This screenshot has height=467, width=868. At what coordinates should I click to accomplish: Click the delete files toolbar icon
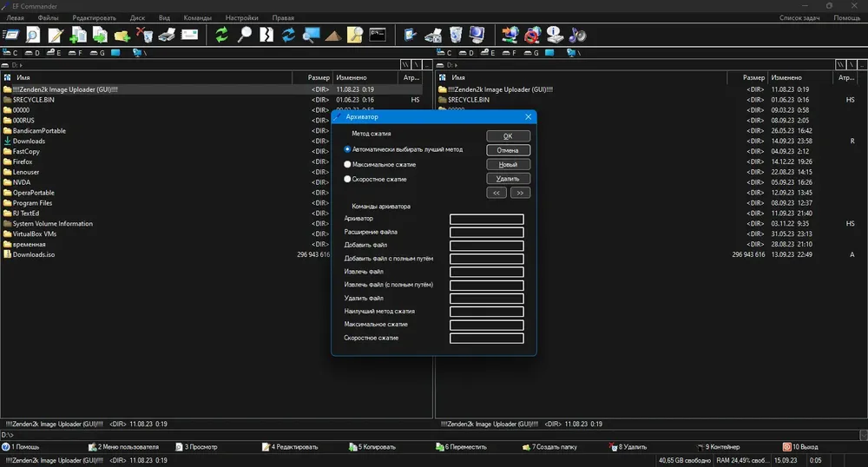[x=145, y=35]
